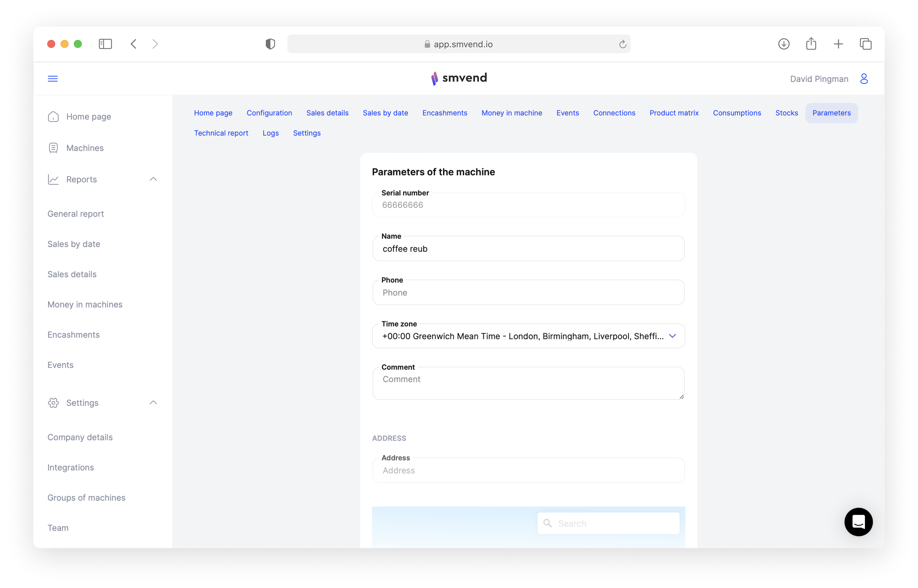Select the Stocks tab
This screenshot has height=588, width=918.
(x=787, y=113)
